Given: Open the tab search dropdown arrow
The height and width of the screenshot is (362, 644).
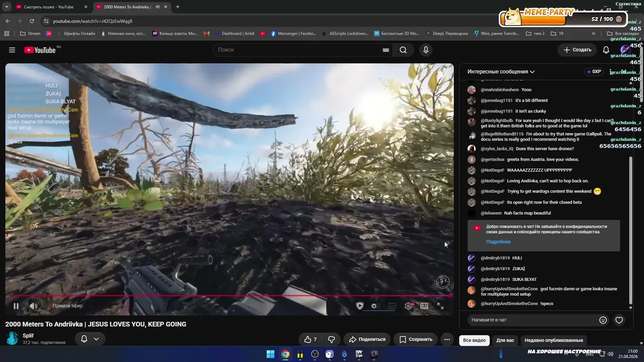Looking at the screenshot, I should coord(6,7).
